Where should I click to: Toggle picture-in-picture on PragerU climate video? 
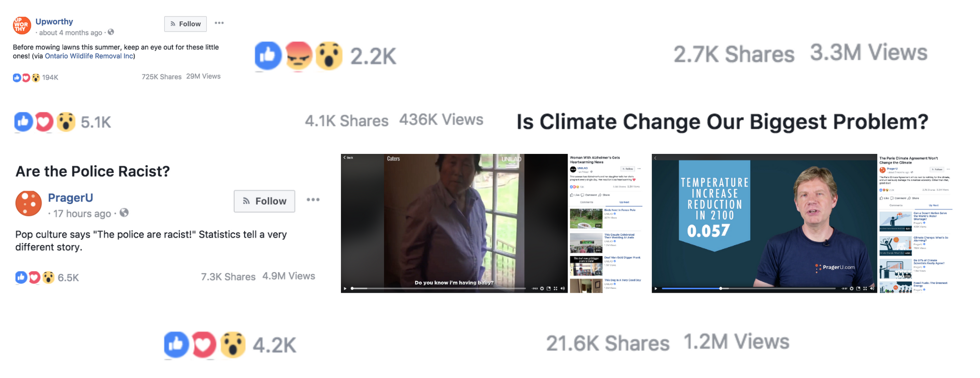(858, 288)
